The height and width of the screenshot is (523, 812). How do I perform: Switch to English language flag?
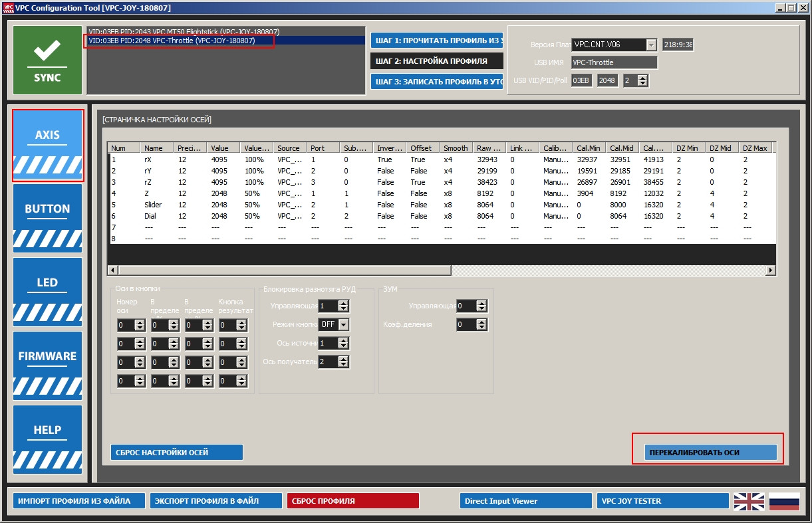749,501
